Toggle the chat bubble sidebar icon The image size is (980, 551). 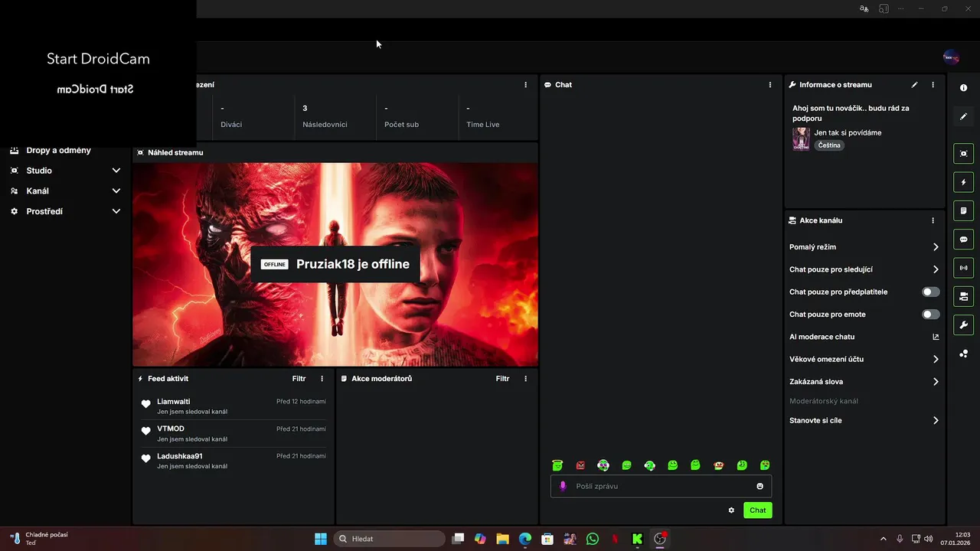tap(963, 240)
